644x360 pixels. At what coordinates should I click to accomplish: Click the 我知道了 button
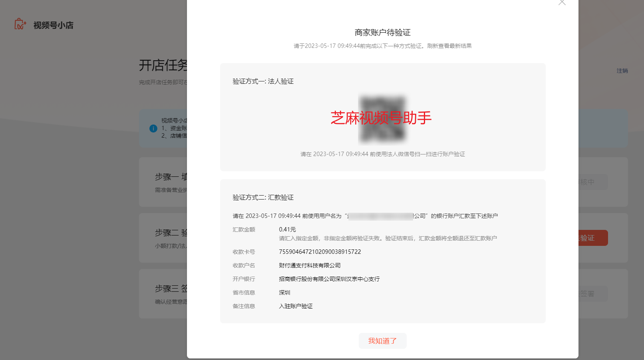[382, 341]
